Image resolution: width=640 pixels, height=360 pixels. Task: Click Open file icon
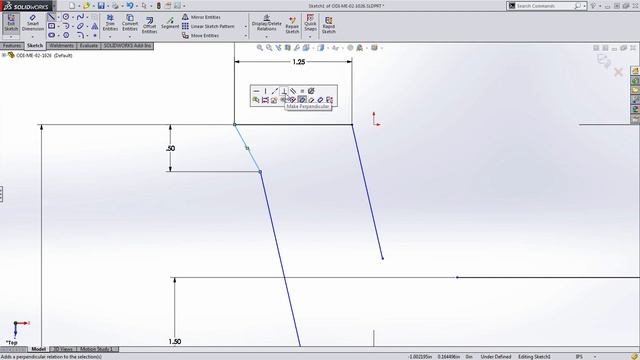(x=86, y=6)
